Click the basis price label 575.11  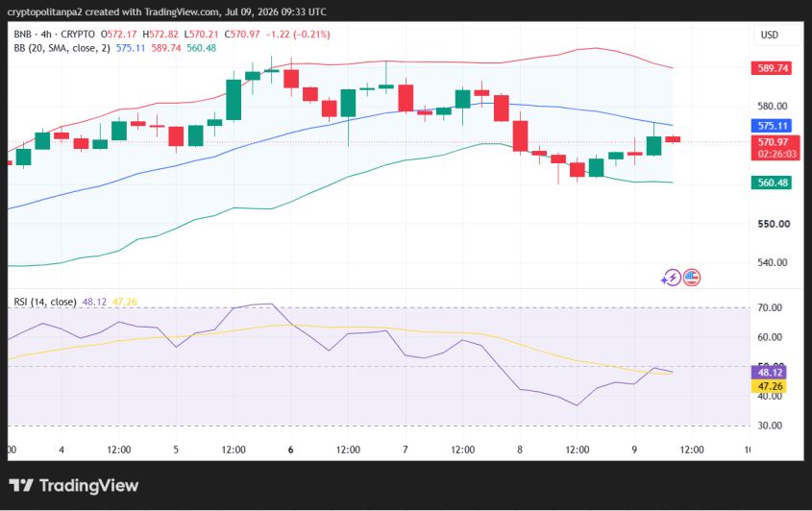[772, 126]
